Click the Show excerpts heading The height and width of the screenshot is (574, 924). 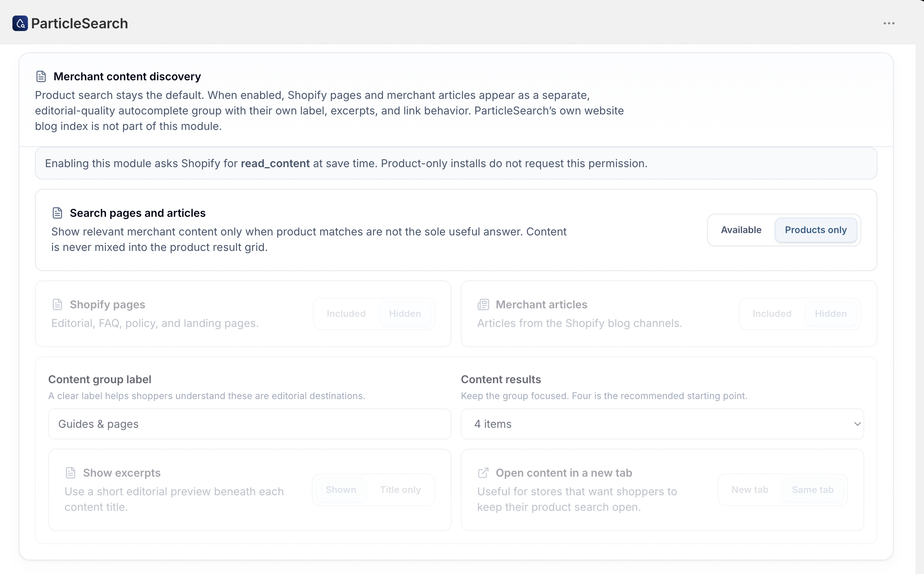pos(122,473)
